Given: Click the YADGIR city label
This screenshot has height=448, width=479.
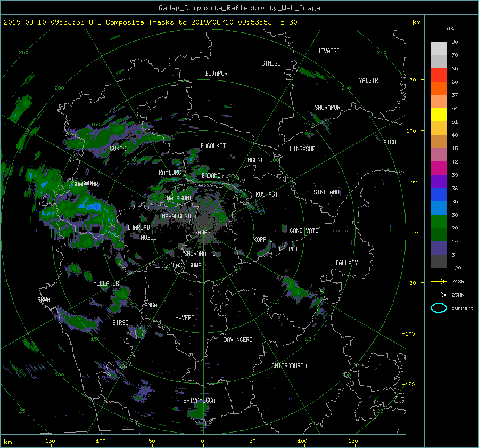Looking at the screenshot, I should point(368,80).
